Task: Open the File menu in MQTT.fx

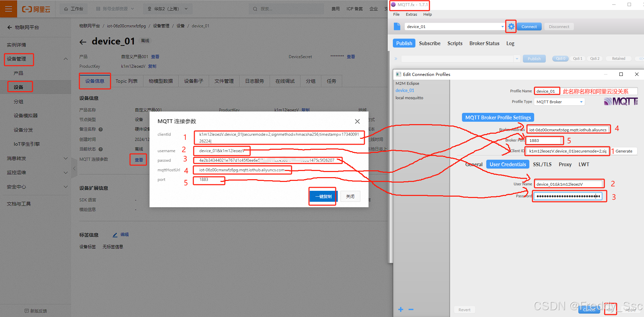Action: [x=396, y=14]
